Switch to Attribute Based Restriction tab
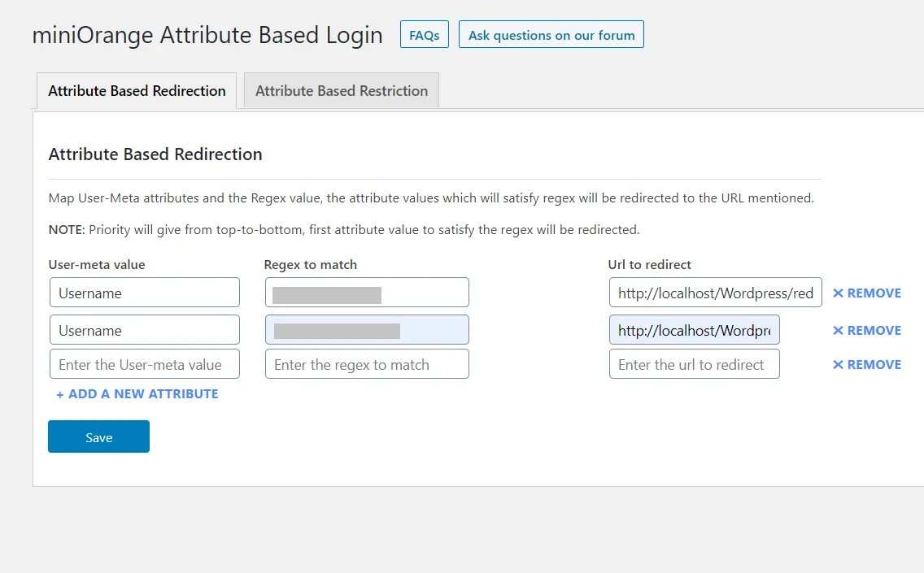Viewport: 924px width, 573px height. [341, 91]
